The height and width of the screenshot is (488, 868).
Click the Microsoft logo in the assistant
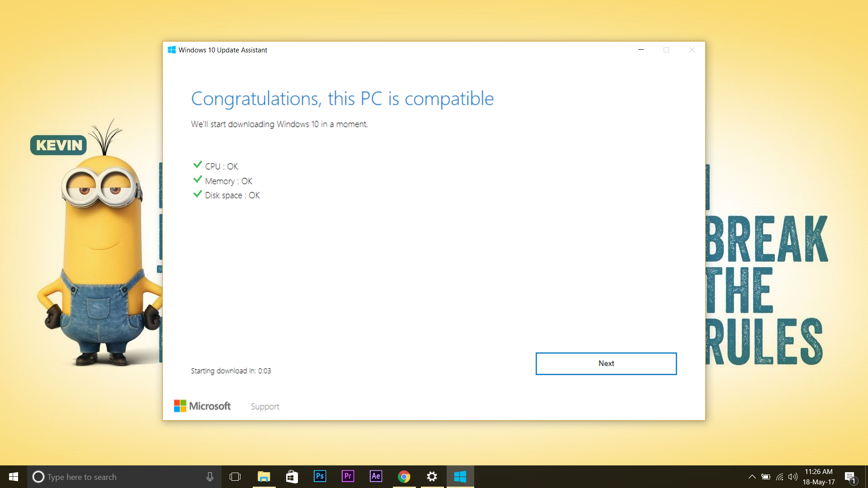click(202, 406)
